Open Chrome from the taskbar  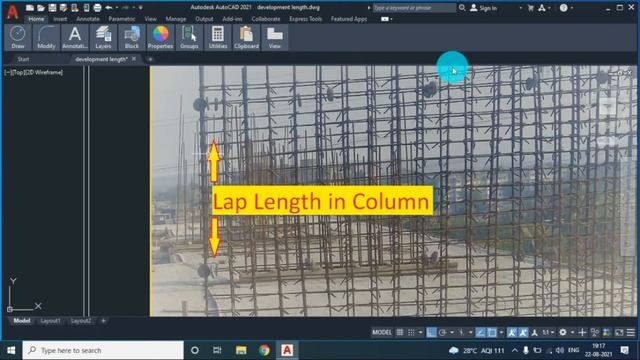click(x=264, y=350)
